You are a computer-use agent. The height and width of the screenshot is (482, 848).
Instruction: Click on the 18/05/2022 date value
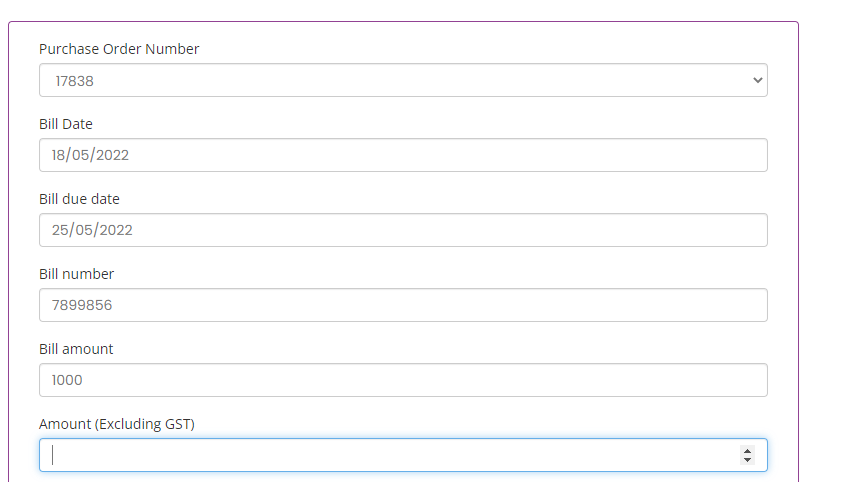point(90,155)
